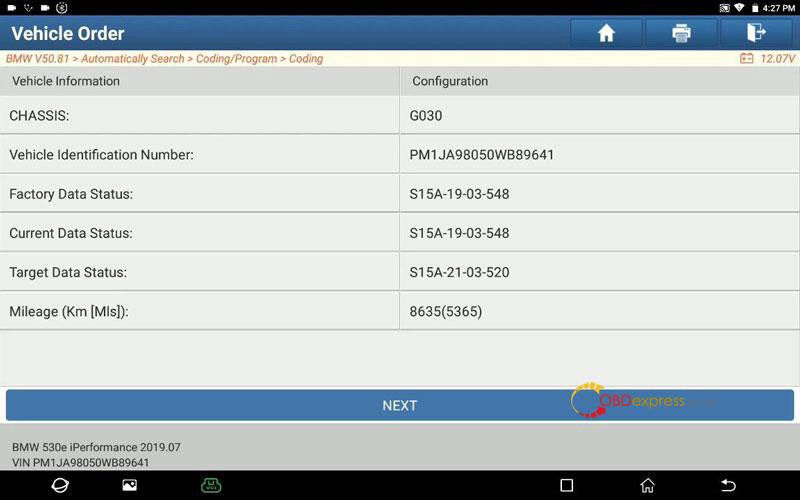Click 'BMW 530e iPerformance 2019.07' footer text
800x500 pixels.
pyautogui.click(x=96, y=447)
